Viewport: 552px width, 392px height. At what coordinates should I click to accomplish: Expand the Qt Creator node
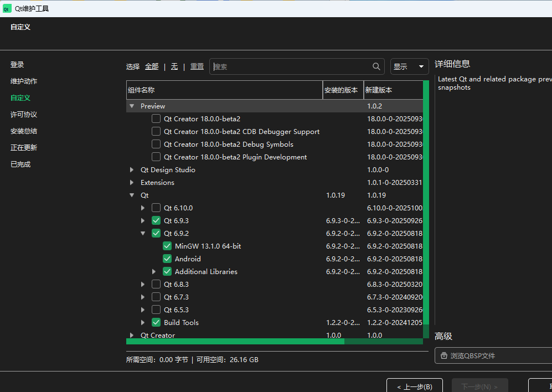[x=132, y=335]
